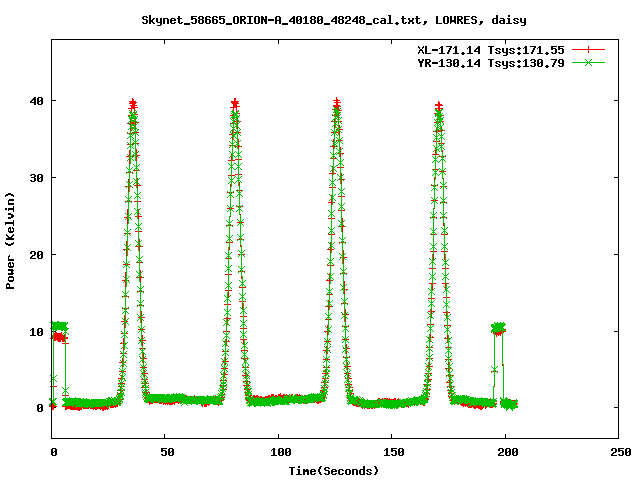Click the y-axis tick label 10
640x480 pixels.
(x=37, y=332)
